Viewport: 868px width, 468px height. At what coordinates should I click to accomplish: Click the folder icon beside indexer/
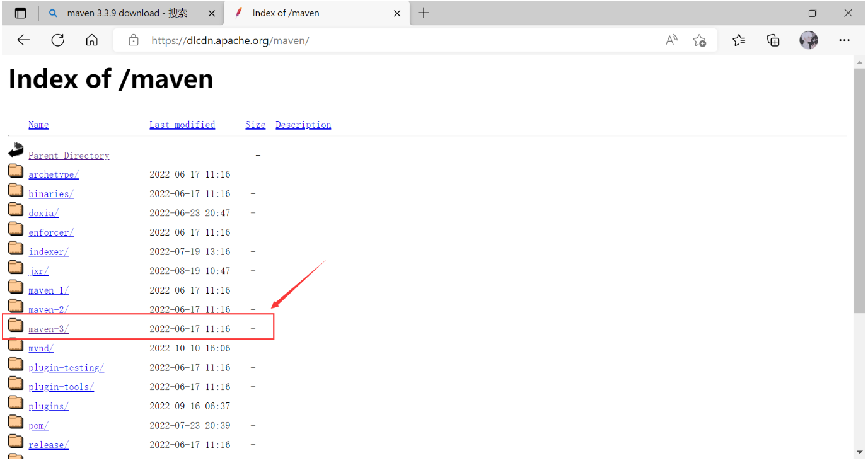16,248
